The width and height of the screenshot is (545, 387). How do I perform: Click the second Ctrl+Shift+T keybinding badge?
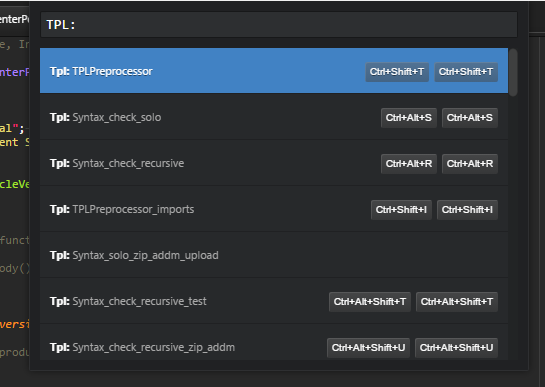[466, 72]
